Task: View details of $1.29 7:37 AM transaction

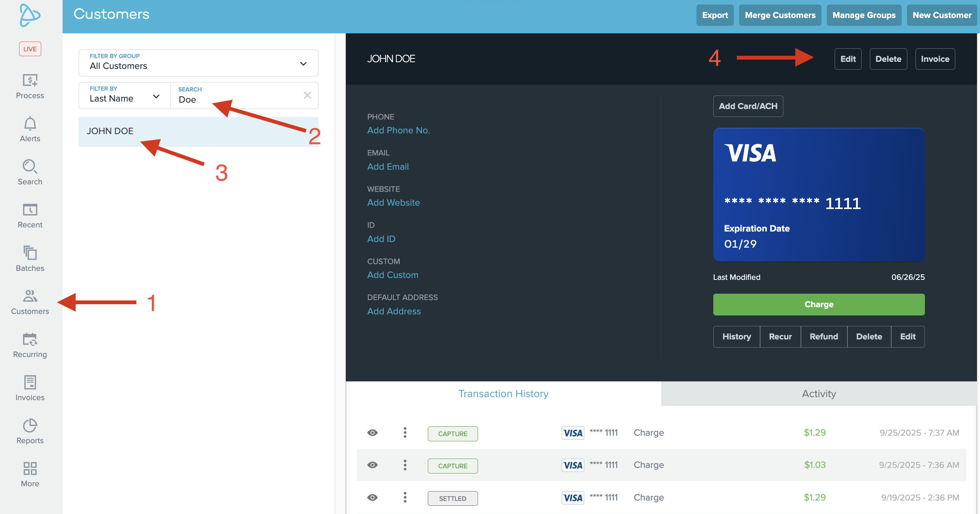Action: (x=372, y=433)
